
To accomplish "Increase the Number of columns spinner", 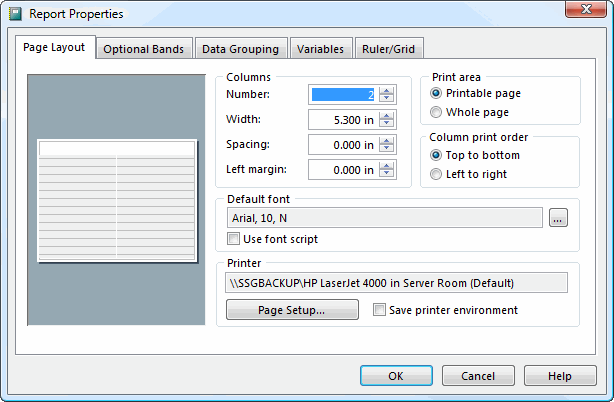I will [x=387, y=91].
